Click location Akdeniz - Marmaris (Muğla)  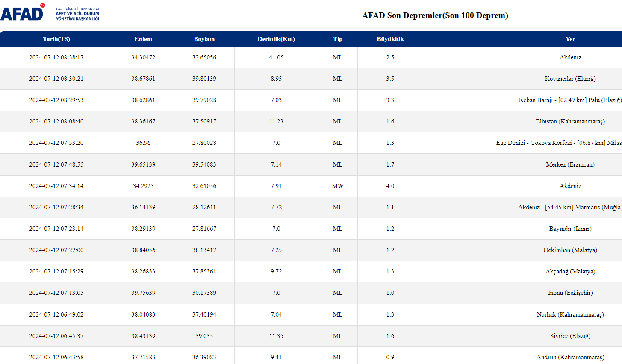click(570, 207)
